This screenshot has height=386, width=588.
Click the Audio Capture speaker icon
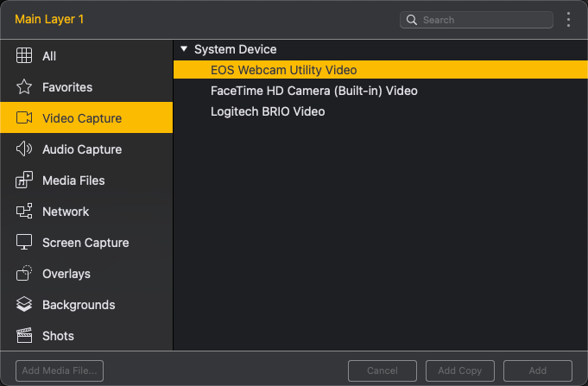click(x=25, y=149)
